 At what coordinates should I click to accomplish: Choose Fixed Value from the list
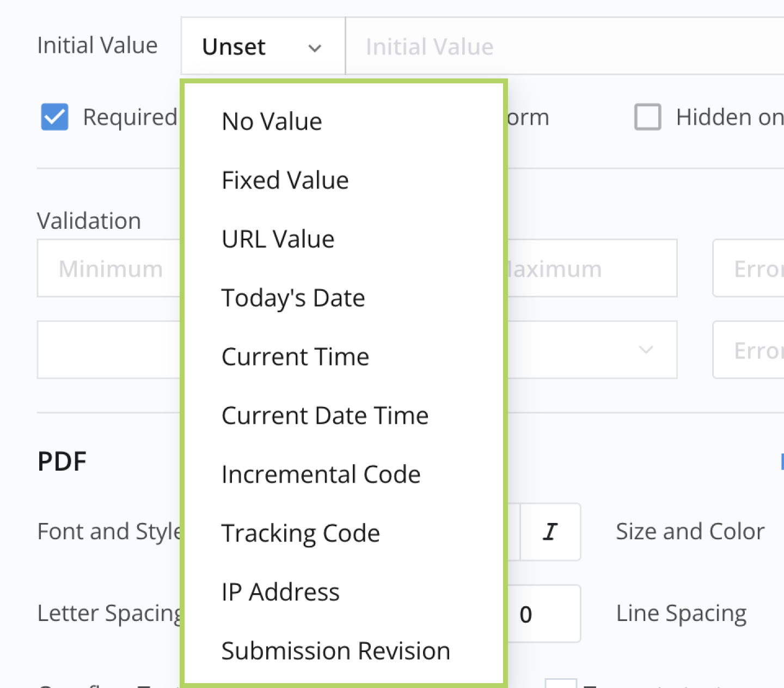coord(285,180)
